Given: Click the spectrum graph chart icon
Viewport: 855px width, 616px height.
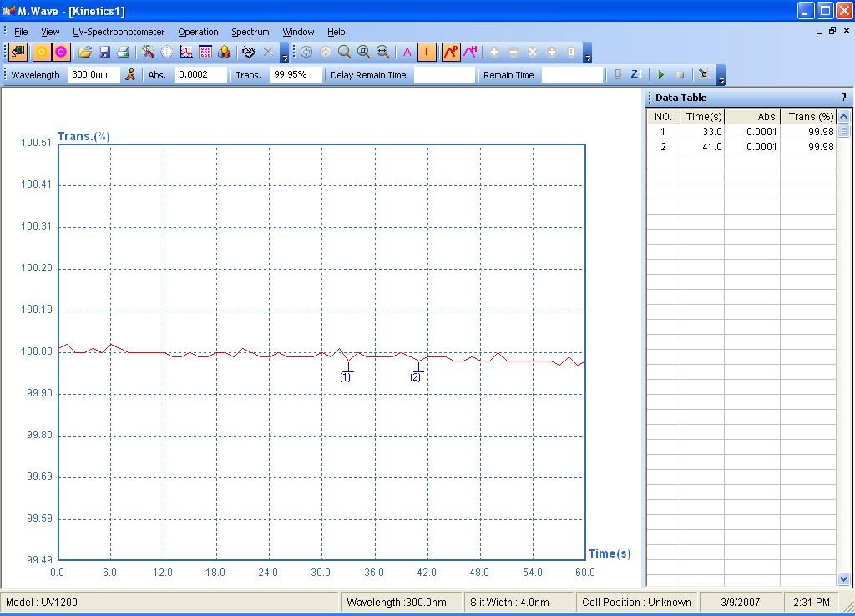Looking at the screenshot, I should click(186, 52).
